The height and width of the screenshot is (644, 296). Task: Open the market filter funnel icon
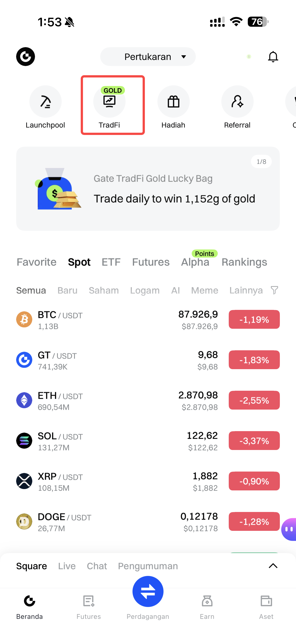coord(274,290)
